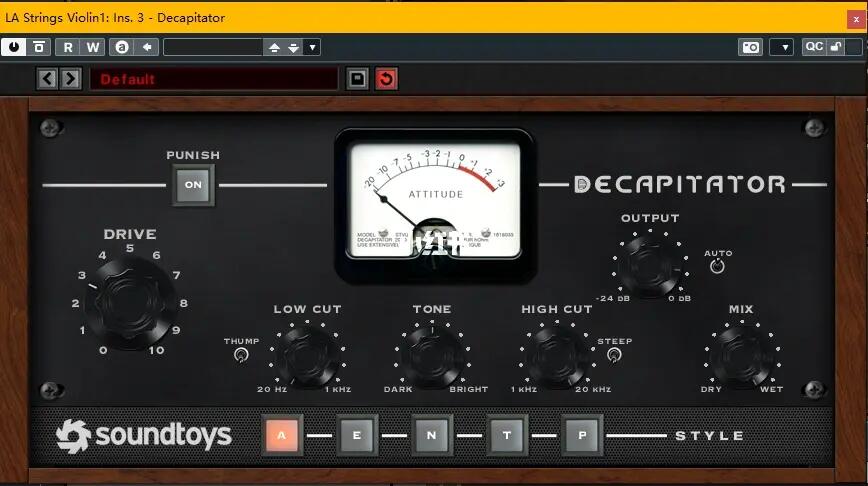868x486 pixels.
Task: Select style E saturation button
Action: [357, 435]
